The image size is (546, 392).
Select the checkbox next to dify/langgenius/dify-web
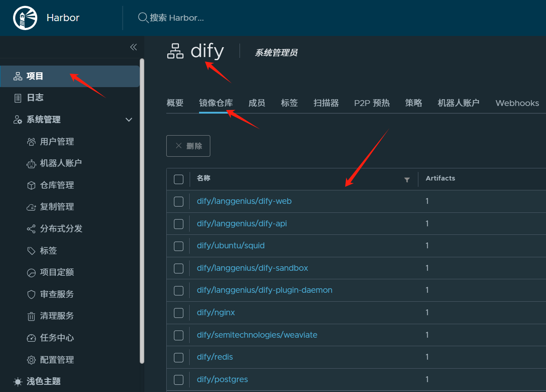178,201
